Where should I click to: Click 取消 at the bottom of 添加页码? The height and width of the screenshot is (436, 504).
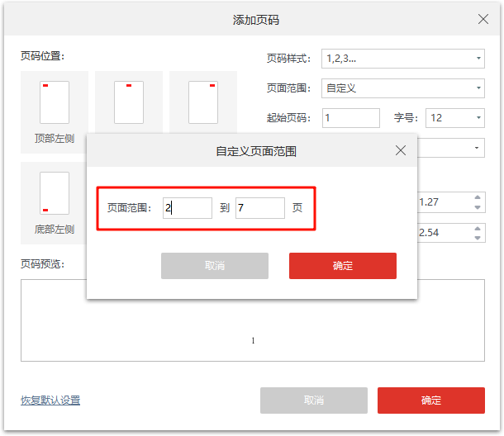(x=314, y=400)
